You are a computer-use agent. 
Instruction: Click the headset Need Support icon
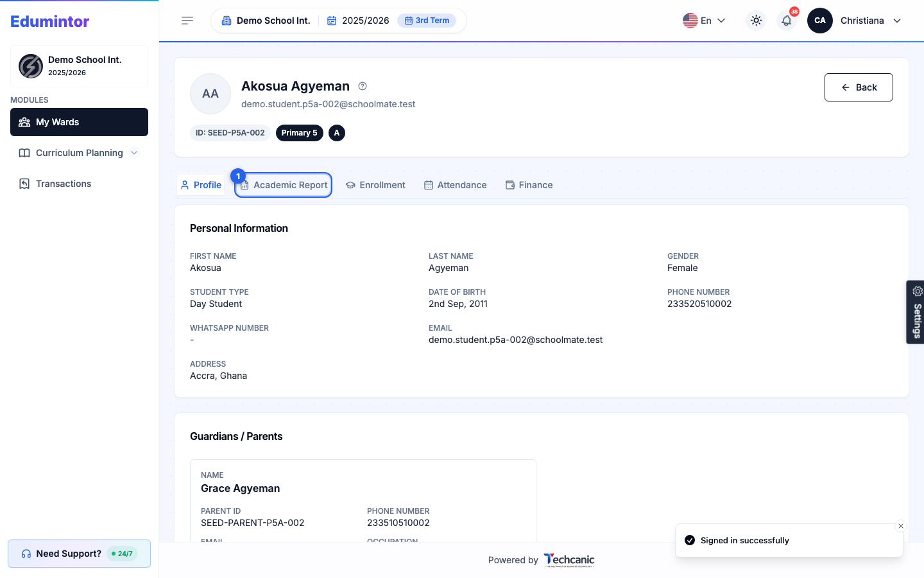(26, 554)
